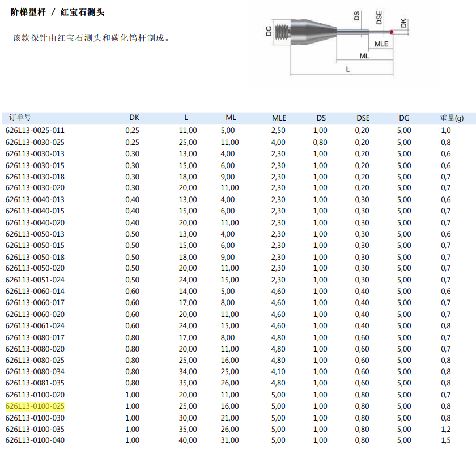The image size is (476, 450).
Task: Click the highlighted order number 626113-0100-025
Action: pyautogui.click(x=35, y=406)
